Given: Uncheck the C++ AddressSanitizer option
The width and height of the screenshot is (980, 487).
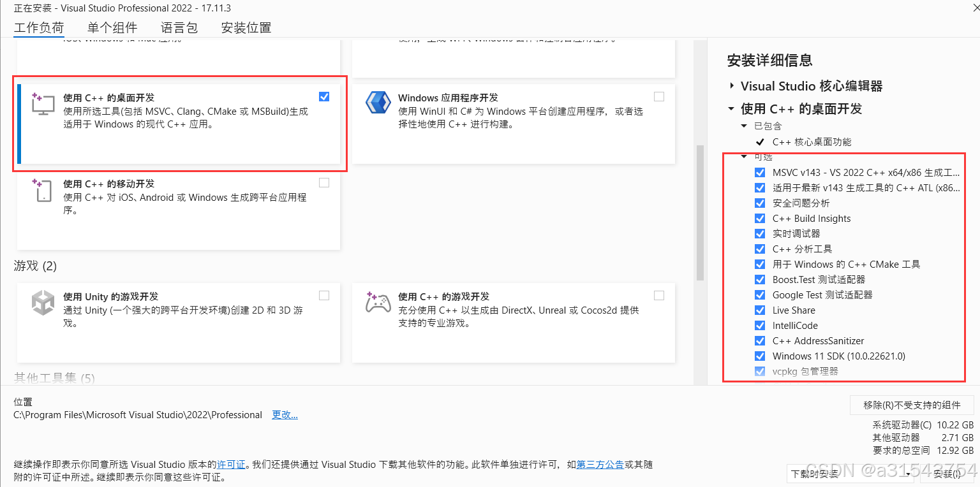Looking at the screenshot, I should pyautogui.click(x=760, y=341).
